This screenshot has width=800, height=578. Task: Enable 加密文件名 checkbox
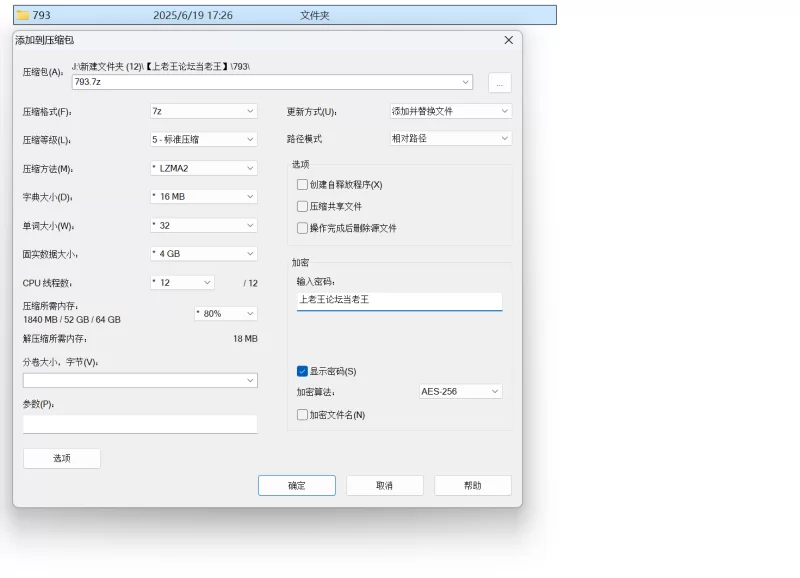pyautogui.click(x=302, y=415)
